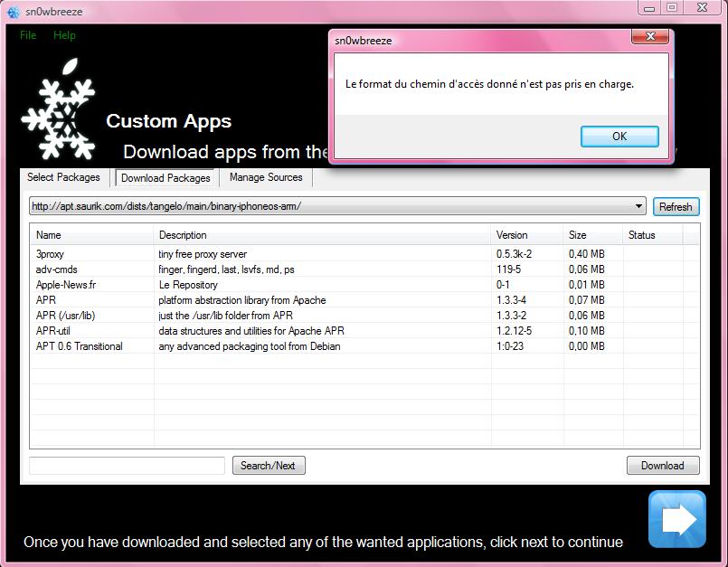Select the adv-cmds package row
The width and height of the screenshot is (728, 567).
point(364,269)
